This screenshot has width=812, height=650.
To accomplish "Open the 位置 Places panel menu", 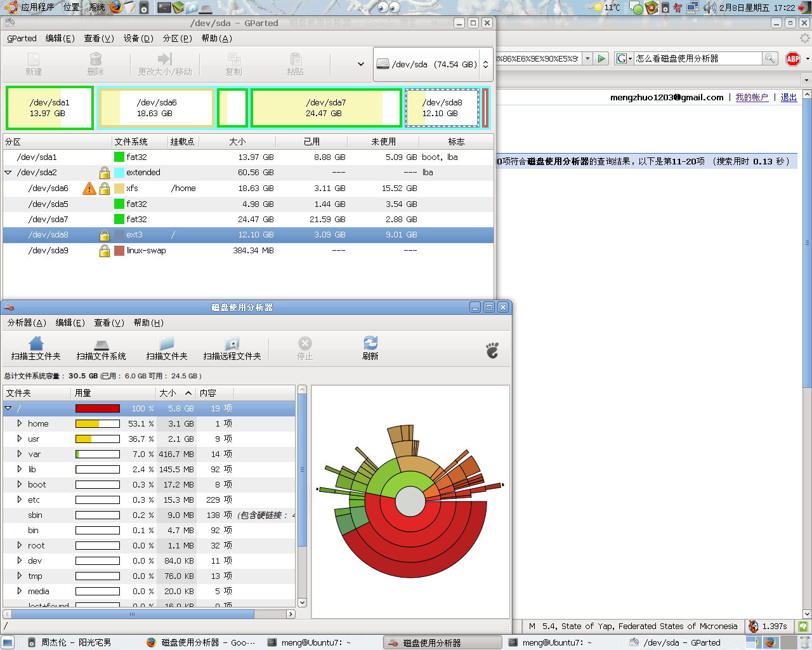I will click(71, 8).
